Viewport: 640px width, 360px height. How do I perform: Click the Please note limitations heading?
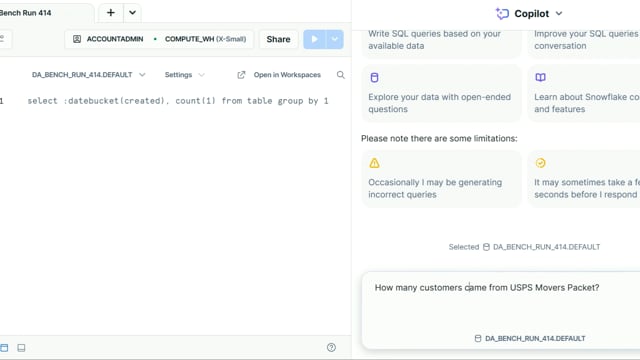[439, 138]
